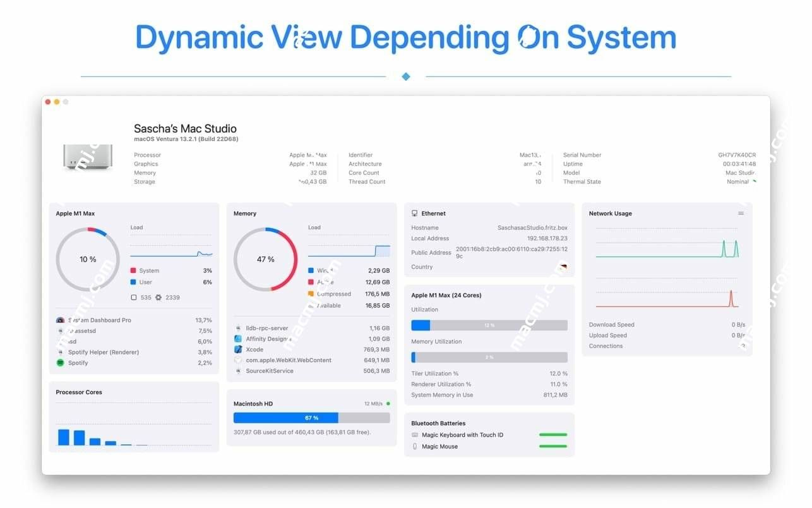Click the macOS Ventura 13.2.1 build text
Viewport: 812px width, 508px height.
[186, 140]
